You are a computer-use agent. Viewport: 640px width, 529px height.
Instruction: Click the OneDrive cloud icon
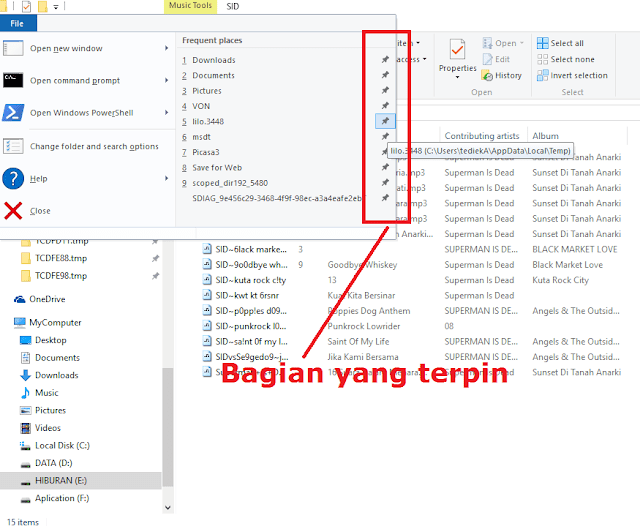[x=20, y=299]
